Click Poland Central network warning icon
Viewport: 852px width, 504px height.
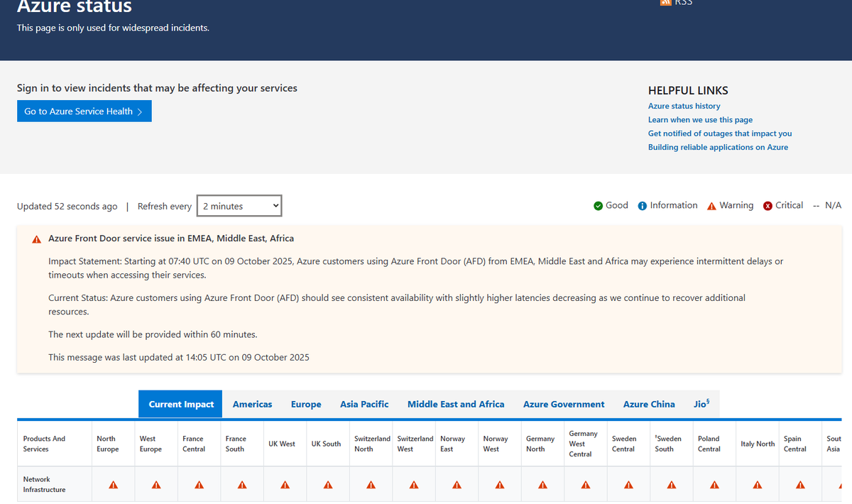714,485
